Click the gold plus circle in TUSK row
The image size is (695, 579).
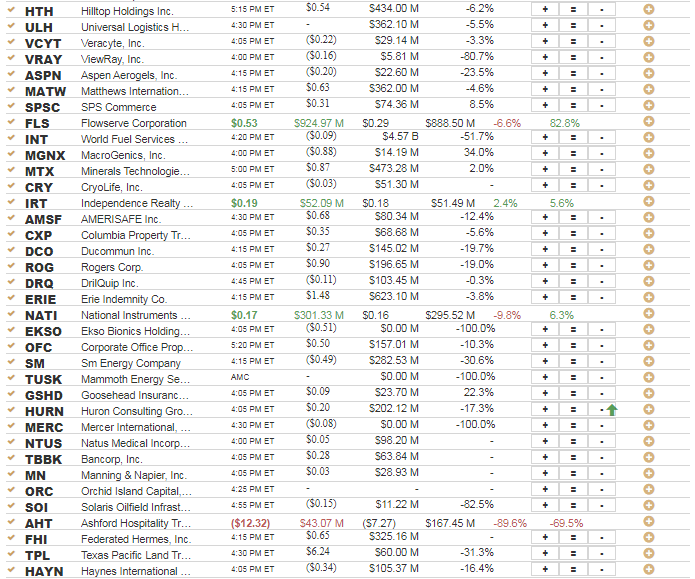pos(648,377)
